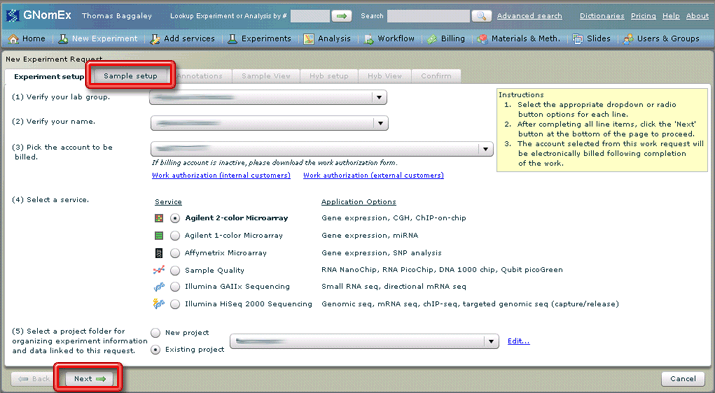Select Illumina HiSeq 2000 Sequencing radio button
This screenshot has height=393, width=715.
[x=175, y=304]
